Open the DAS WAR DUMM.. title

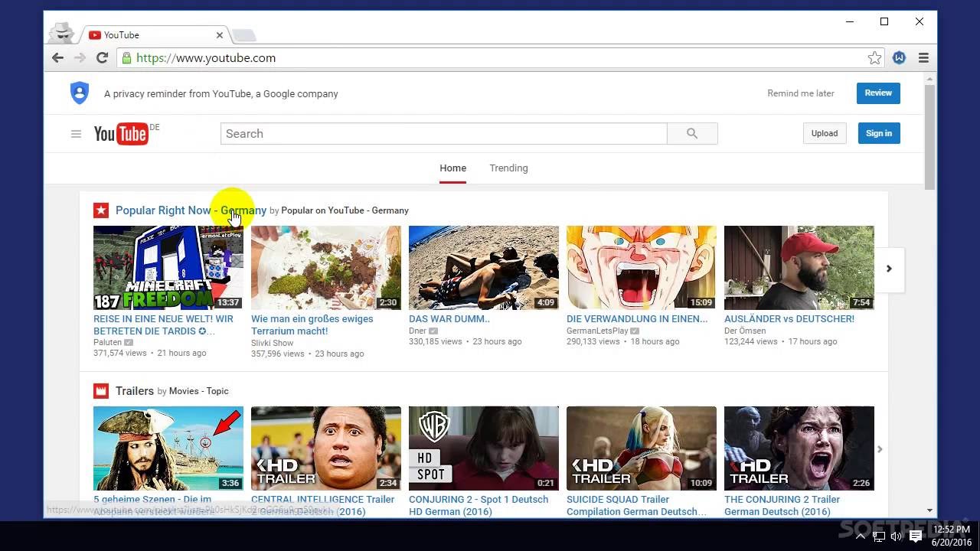[449, 319]
